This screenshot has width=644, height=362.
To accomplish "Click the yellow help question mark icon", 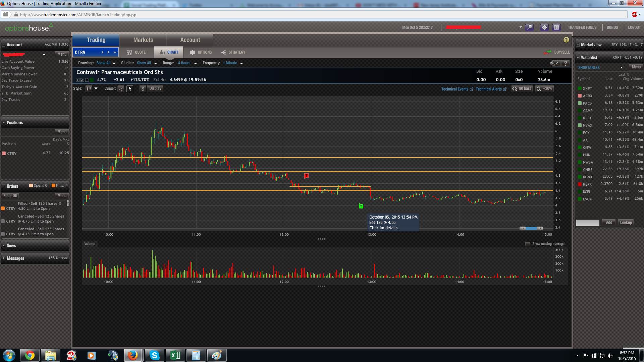I will pyautogui.click(x=566, y=40).
